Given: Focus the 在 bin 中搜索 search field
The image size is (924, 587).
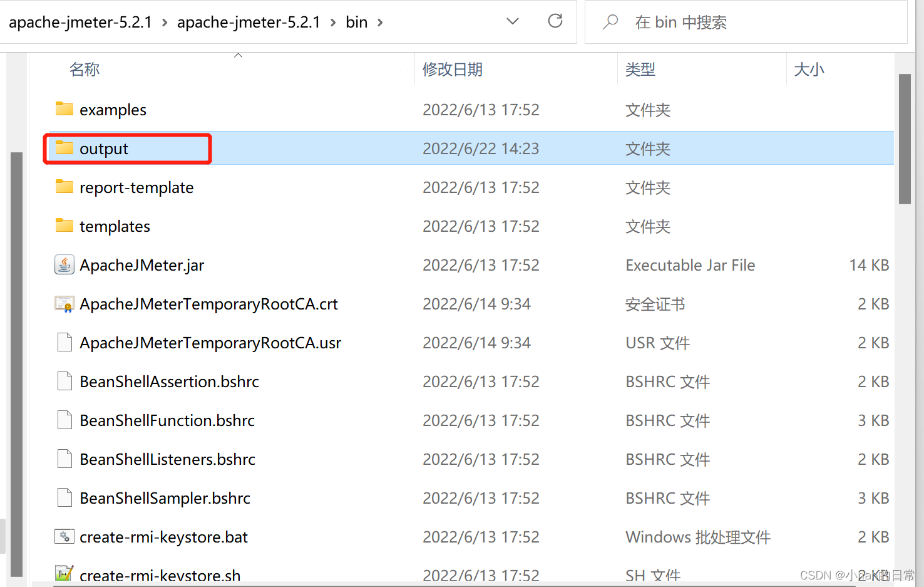Looking at the screenshot, I should coord(745,22).
